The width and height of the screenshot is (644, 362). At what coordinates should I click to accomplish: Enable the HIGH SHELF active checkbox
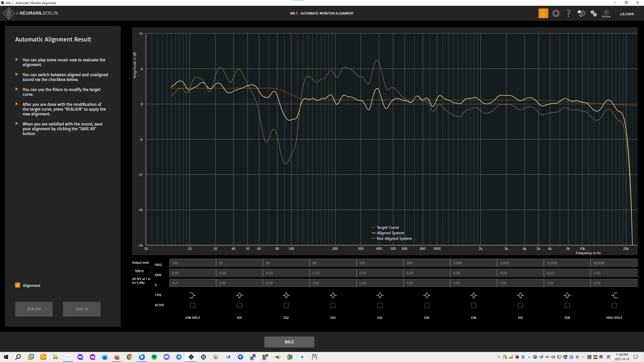pos(614,305)
